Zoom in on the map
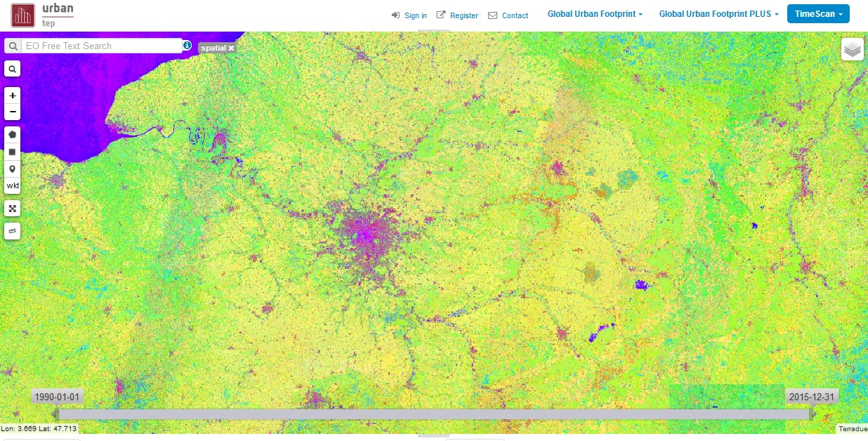 click(13, 95)
